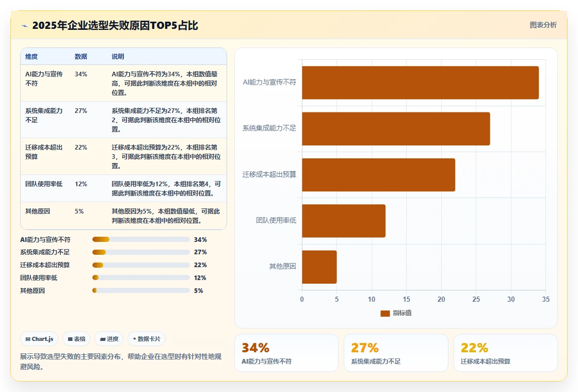Click the 数据 column header

click(81, 56)
